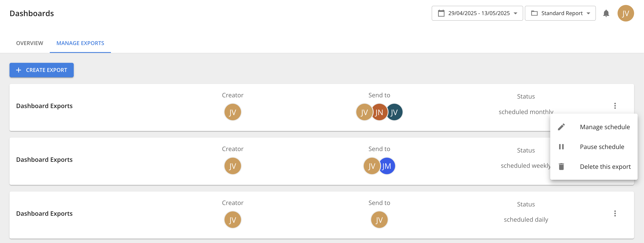Switch to the Overview tab
The image size is (644, 243).
(x=29, y=43)
